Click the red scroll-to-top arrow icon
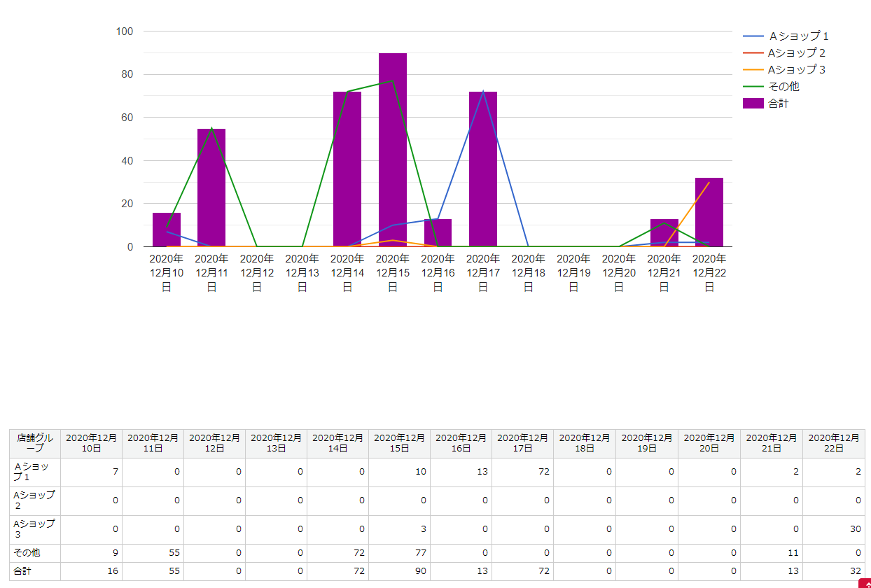 click(865, 583)
